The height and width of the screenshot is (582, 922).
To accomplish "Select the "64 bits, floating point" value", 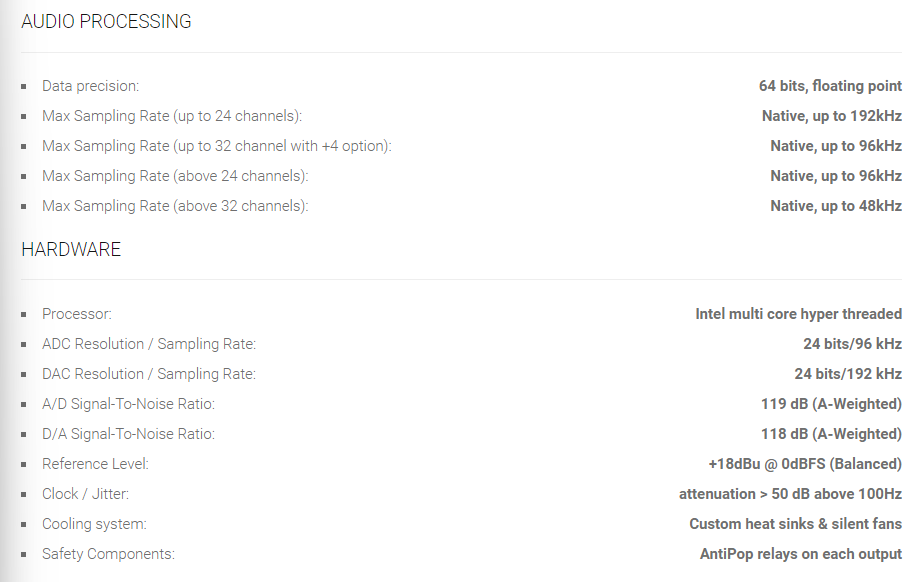I will tap(830, 86).
